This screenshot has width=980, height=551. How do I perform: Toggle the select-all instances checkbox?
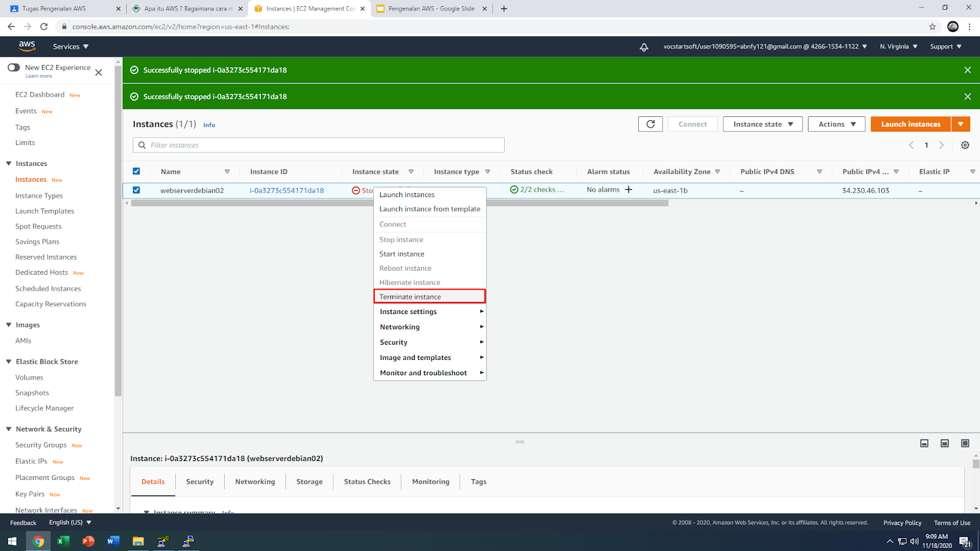click(136, 171)
